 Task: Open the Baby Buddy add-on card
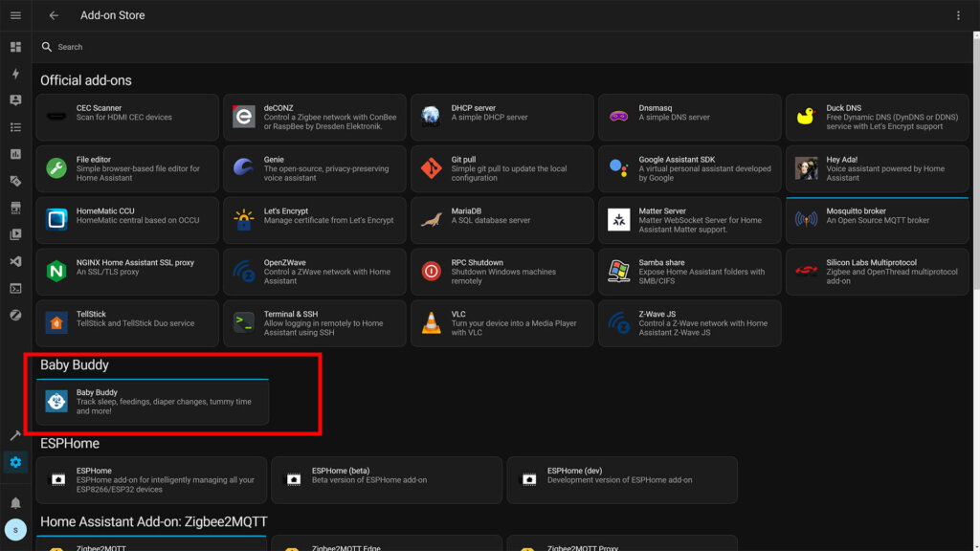click(152, 403)
